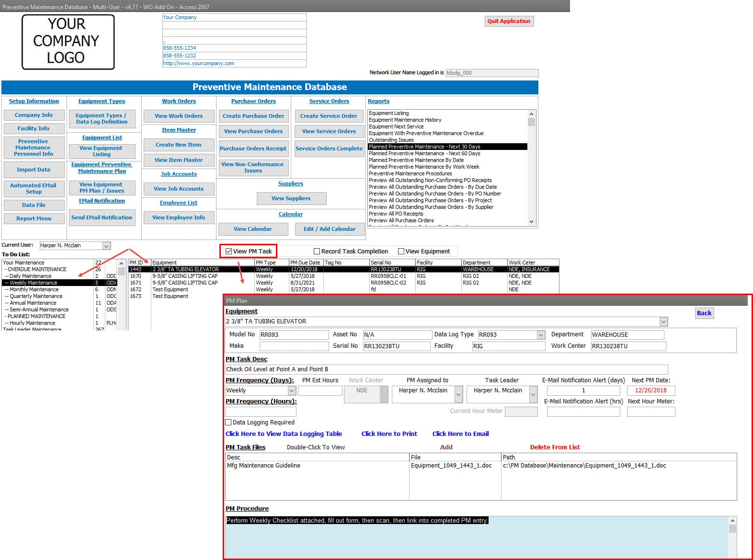Click Here to View Data Logging Table

coord(284,434)
